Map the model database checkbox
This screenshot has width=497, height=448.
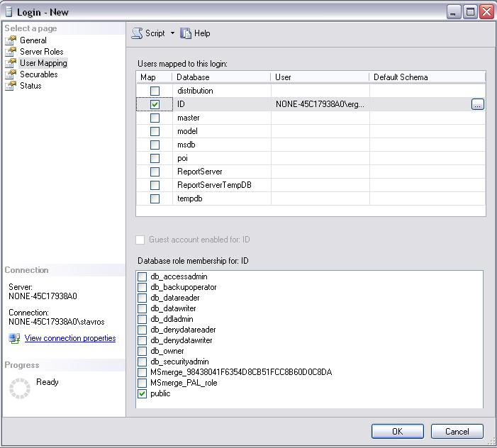[x=155, y=131]
